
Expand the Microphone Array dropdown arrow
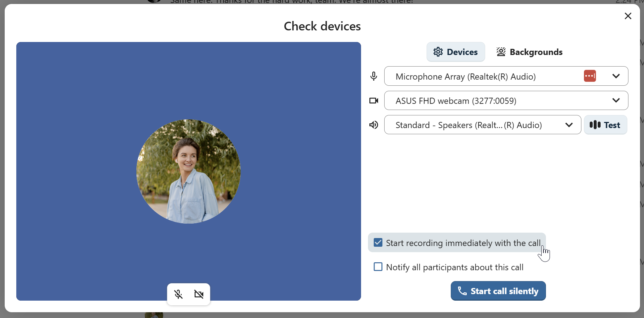point(616,76)
